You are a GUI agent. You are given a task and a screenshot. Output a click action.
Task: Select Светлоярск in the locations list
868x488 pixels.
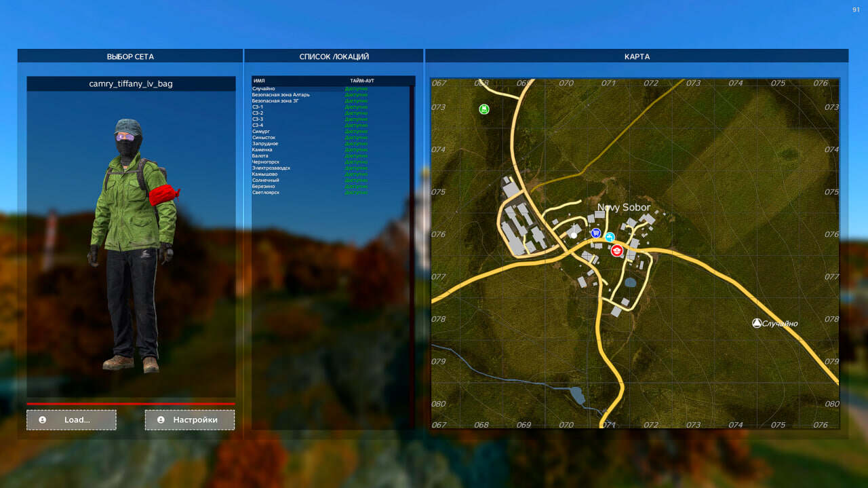tap(331, 193)
